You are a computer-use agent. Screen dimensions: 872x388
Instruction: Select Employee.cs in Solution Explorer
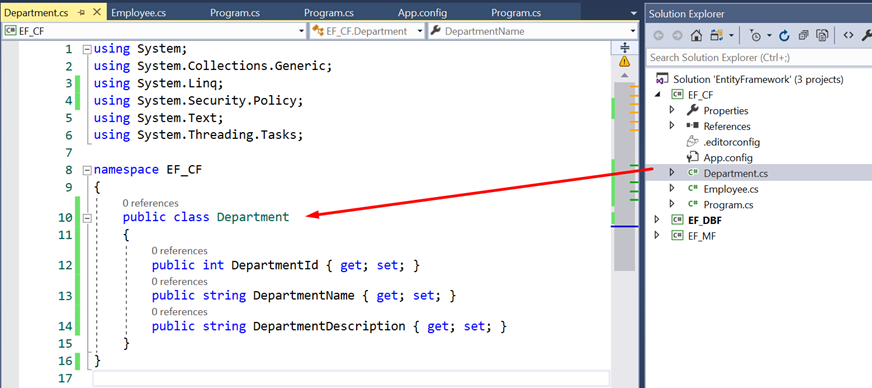731,189
